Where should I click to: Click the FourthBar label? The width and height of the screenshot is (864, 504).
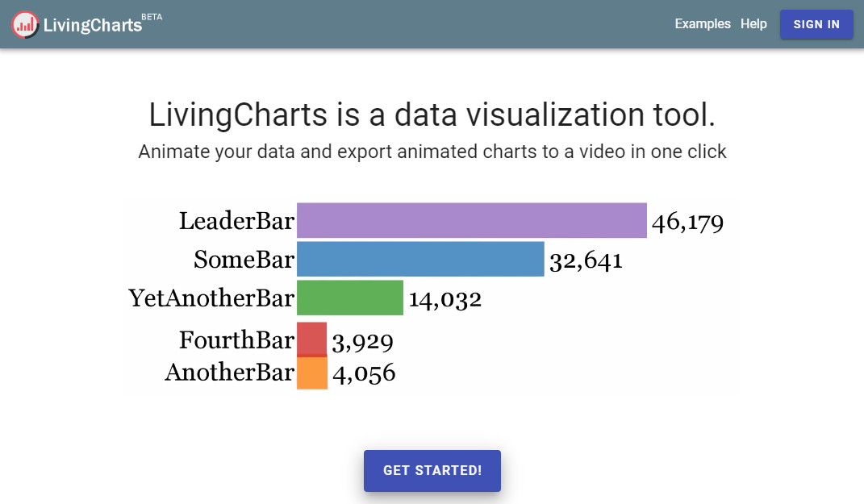pos(236,339)
